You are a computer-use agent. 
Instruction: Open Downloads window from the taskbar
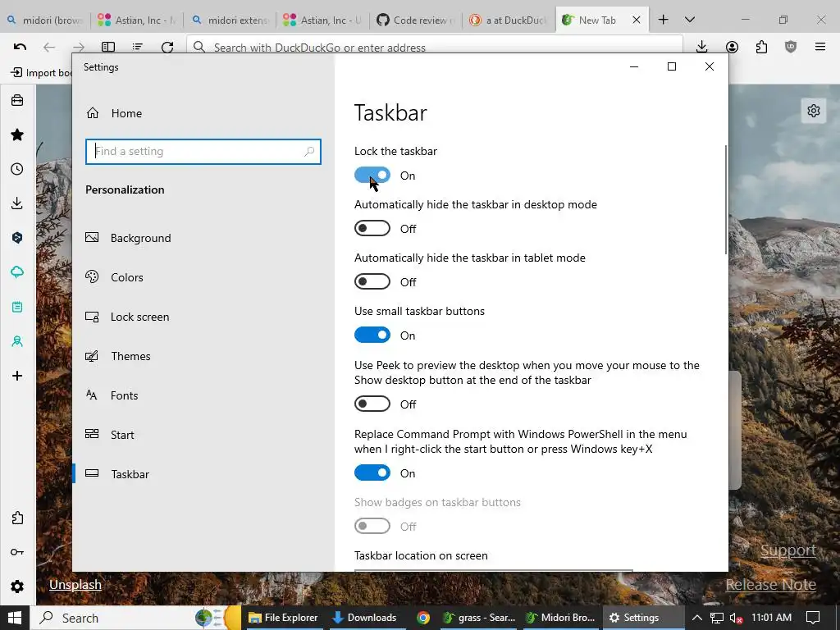(x=365, y=618)
